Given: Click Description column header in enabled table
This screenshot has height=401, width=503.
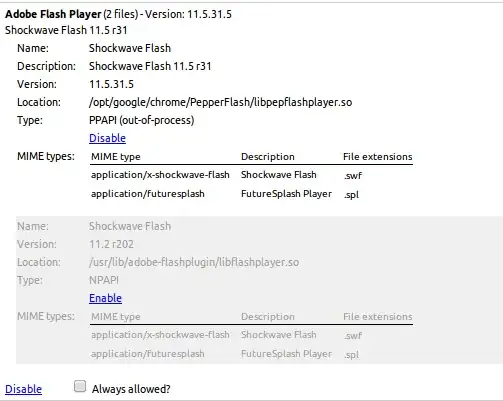Looking at the screenshot, I should [268, 157].
